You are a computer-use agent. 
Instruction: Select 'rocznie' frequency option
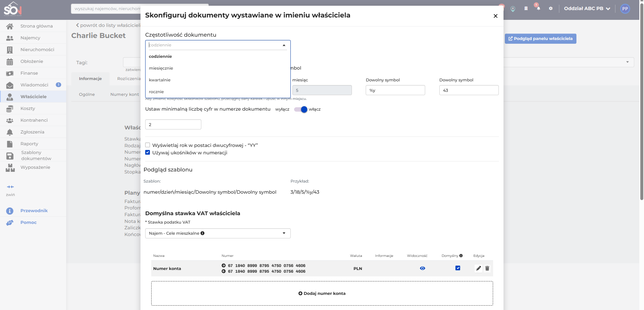point(218,92)
